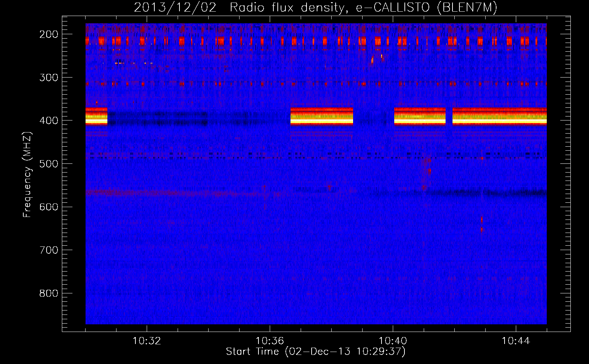The width and height of the screenshot is (589, 364).
Task: Click the 300 frequency tick label
Action: point(48,77)
